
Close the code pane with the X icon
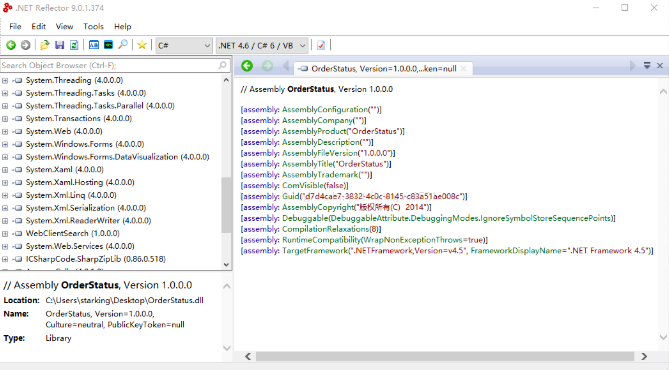[x=660, y=66]
